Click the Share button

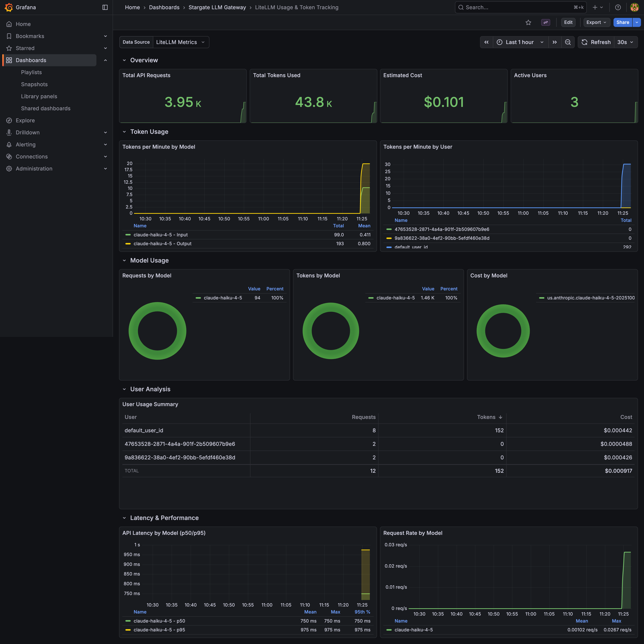point(623,22)
